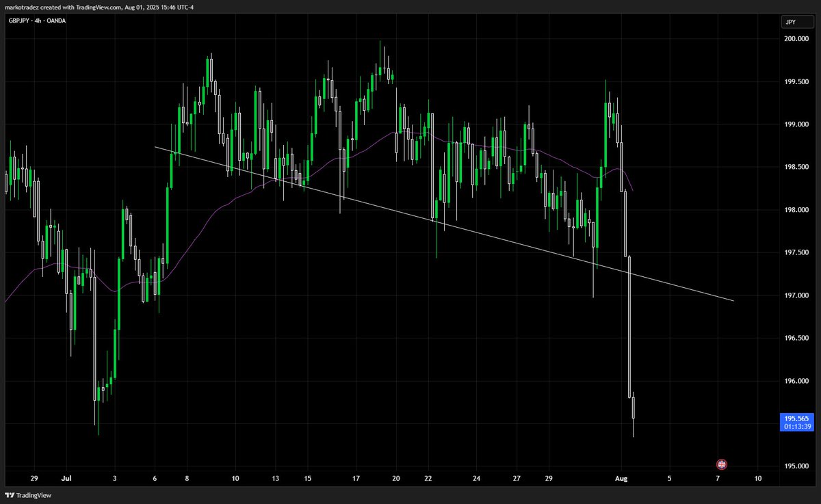The image size is (821, 504).
Task: Click the 22 date label on time axis
Action: tap(429, 478)
